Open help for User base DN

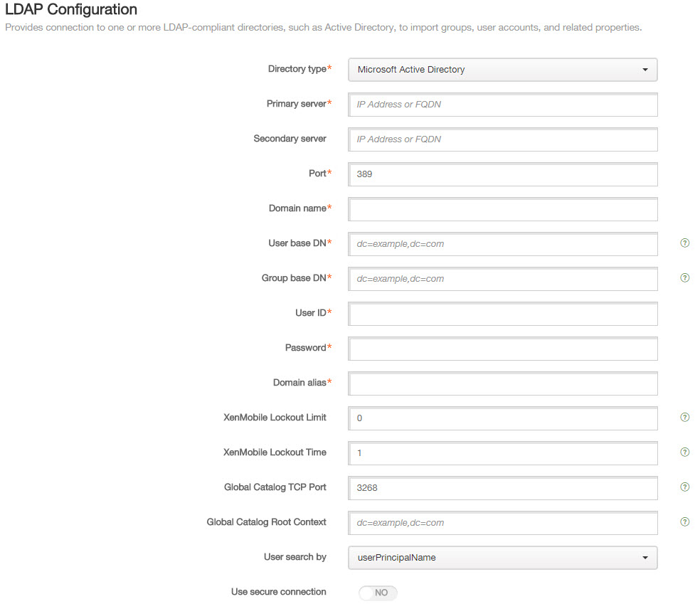click(x=684, y=243)
